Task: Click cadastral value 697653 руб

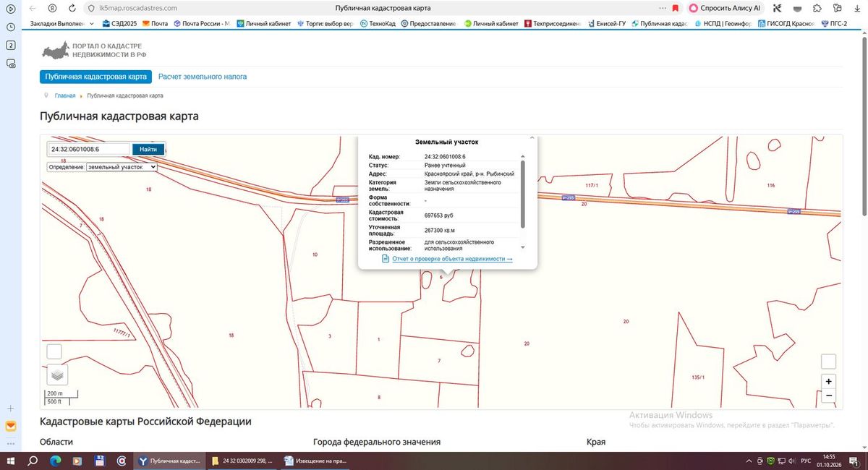Action: pos(439,215)
